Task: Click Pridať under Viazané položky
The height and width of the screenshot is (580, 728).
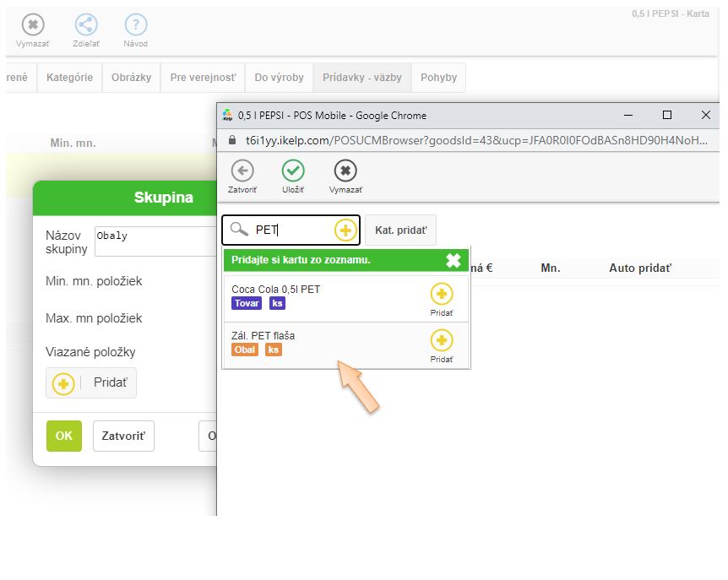Action: pos(91,383)
